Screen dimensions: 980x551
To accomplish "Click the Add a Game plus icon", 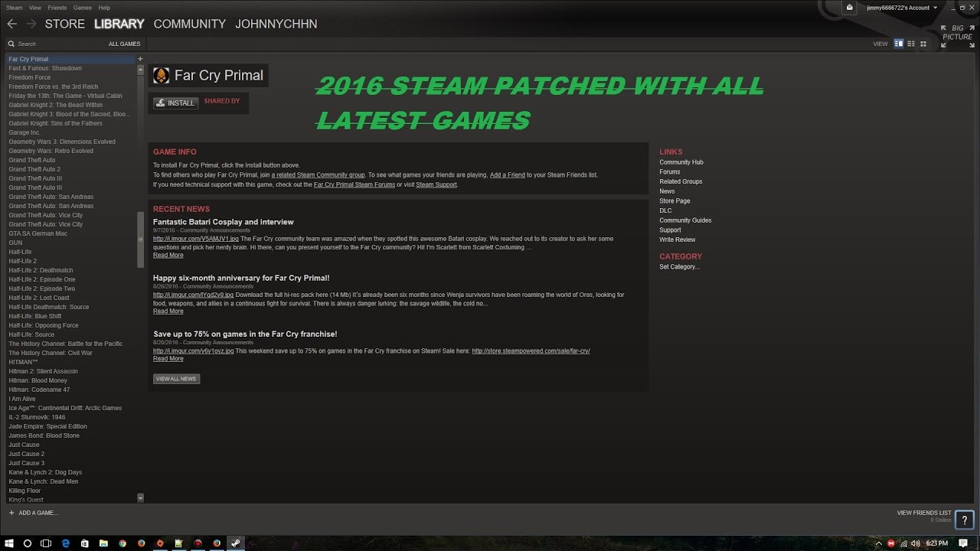I will [11, 513].
